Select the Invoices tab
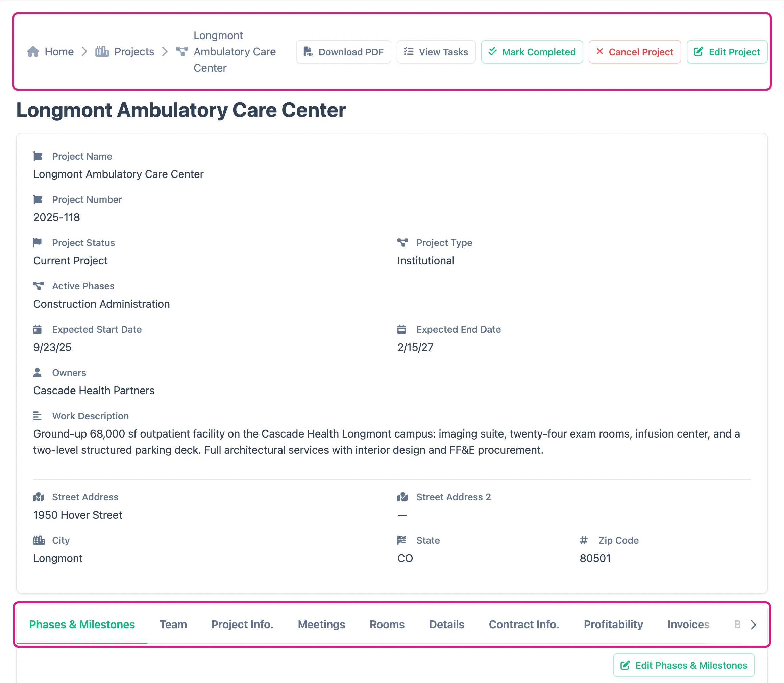Viewport: 784px width, 683px height. 688,624
